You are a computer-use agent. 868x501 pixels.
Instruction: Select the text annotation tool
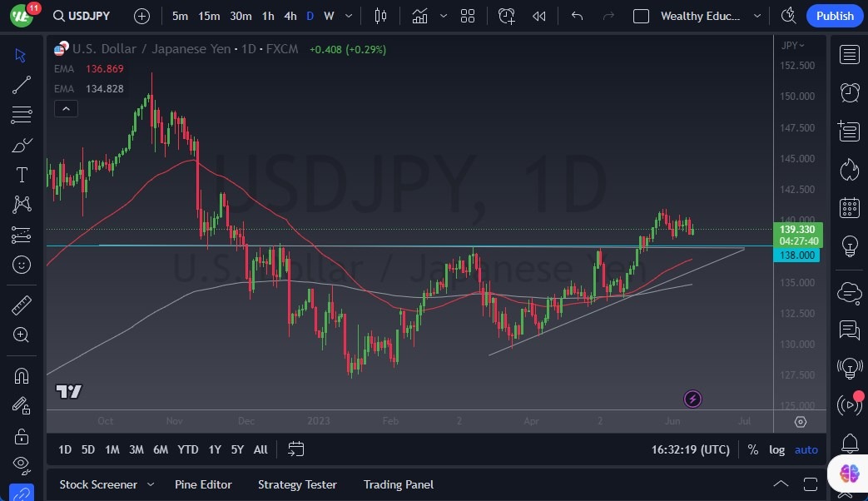pos(21,175)
